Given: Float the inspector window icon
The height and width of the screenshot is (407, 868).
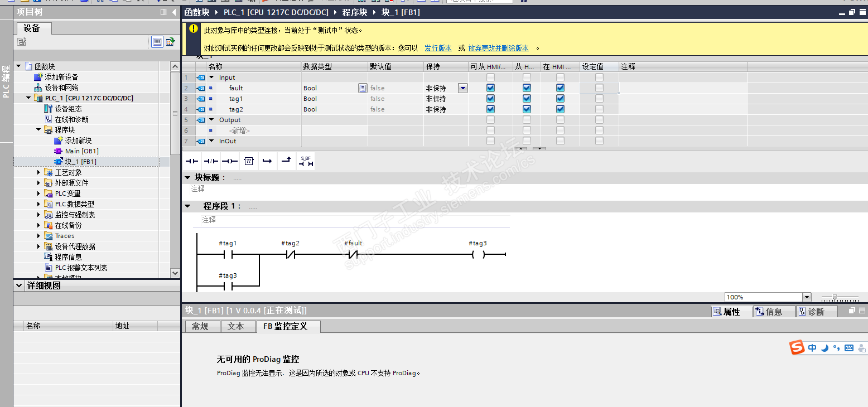Looking at the screenshot, I should [852, 311].
